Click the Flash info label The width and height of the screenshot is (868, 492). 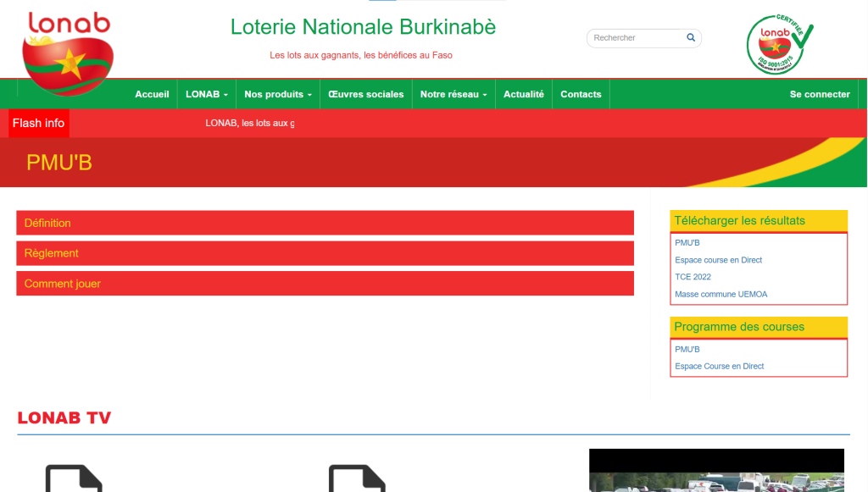[x=39, y=123]
